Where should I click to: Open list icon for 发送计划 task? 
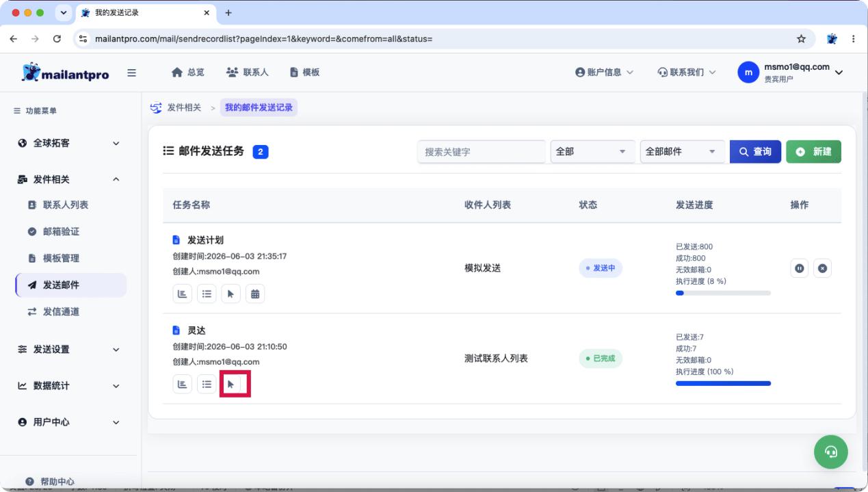pos(207,294)
